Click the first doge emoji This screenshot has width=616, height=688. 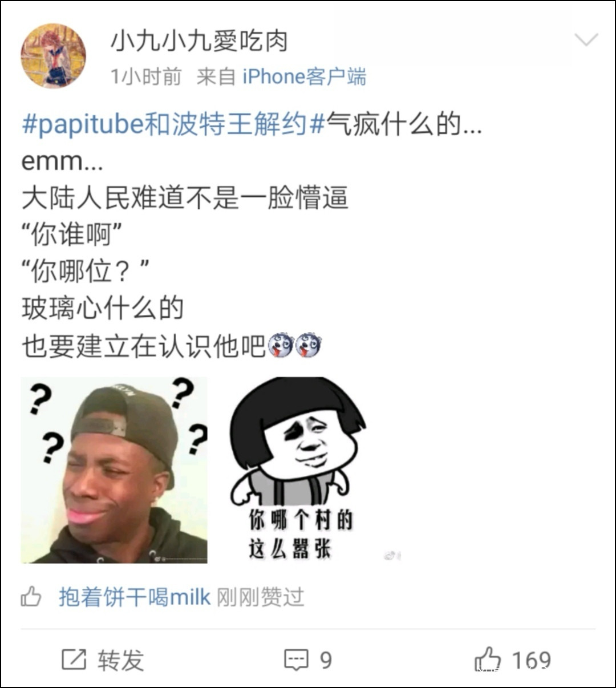[x=280, y=345]
